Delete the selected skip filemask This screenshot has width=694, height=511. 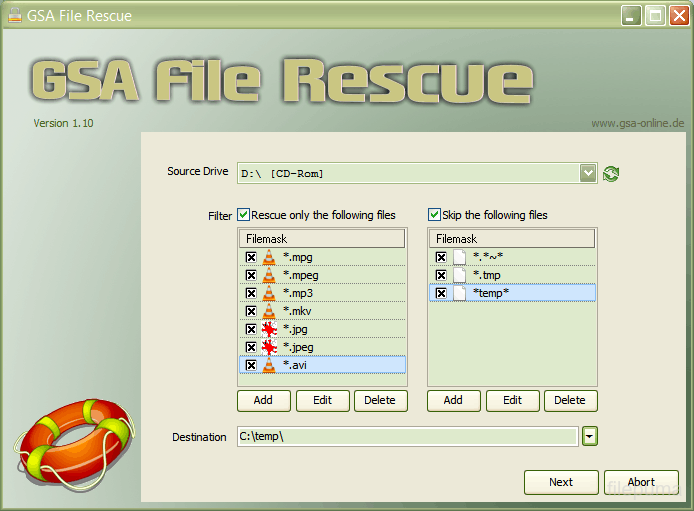pos(569,400)
